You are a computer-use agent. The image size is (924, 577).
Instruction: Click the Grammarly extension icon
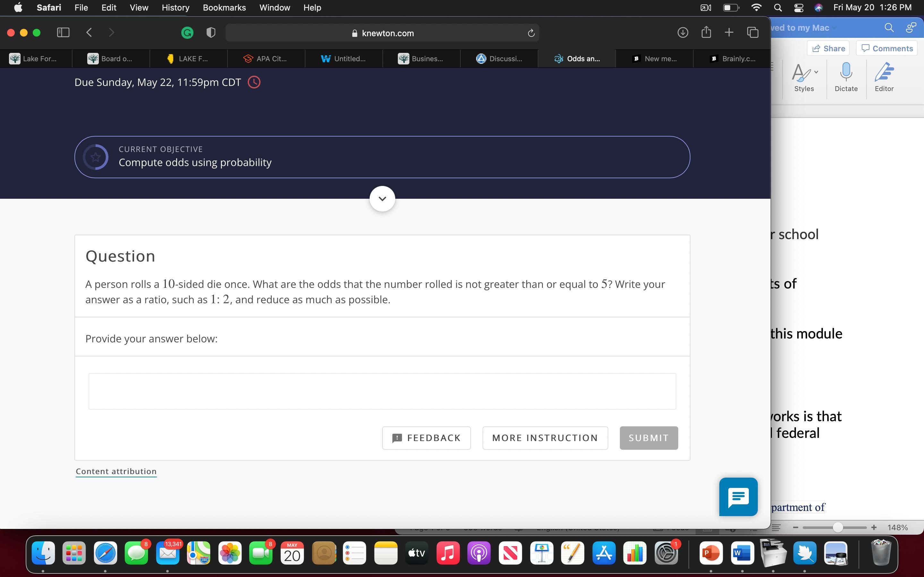[x=187, y=33]
